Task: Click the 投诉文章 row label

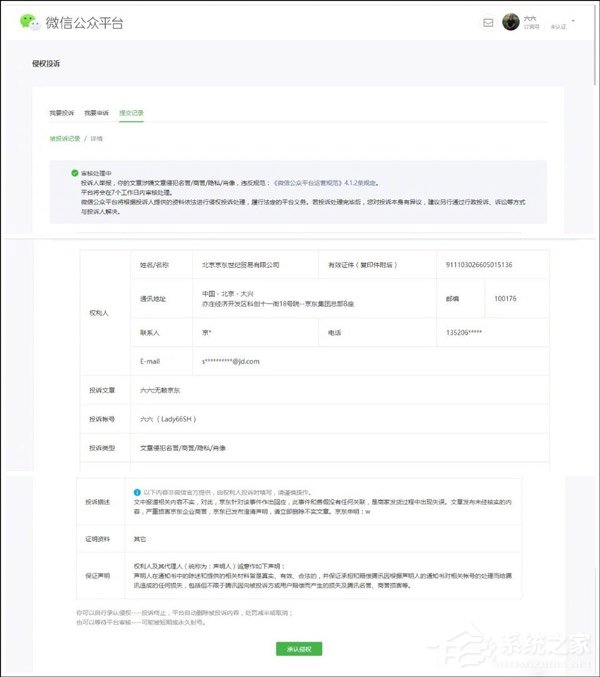Action: 102,390
